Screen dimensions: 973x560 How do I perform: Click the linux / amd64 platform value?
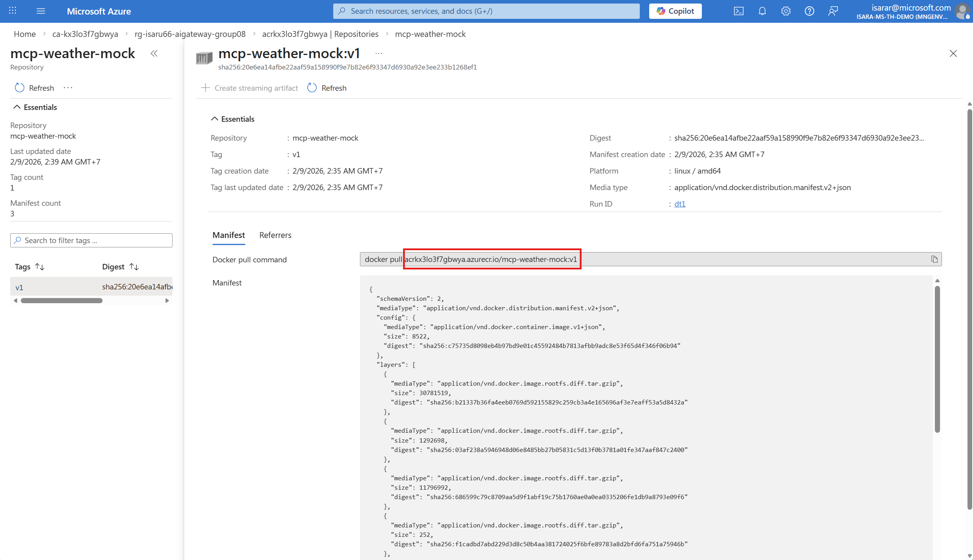tap(698, 171)
